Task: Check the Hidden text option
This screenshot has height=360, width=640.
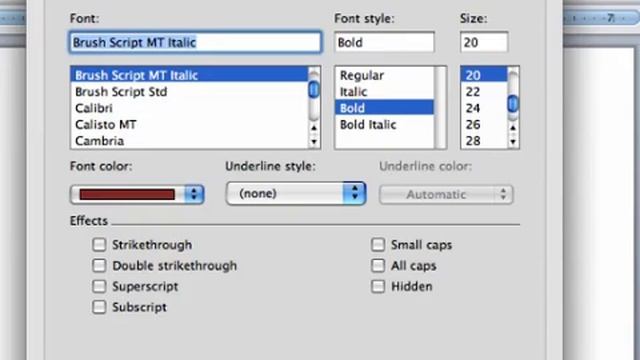Action: pyautogui.click(x=378, y=287)
